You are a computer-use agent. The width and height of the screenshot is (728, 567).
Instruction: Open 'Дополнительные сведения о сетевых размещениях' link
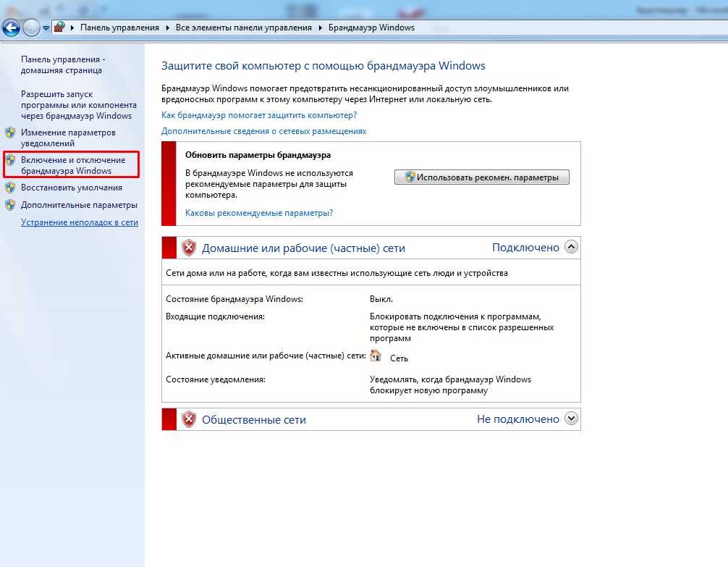pyautogui.click(x=263, y=131)
